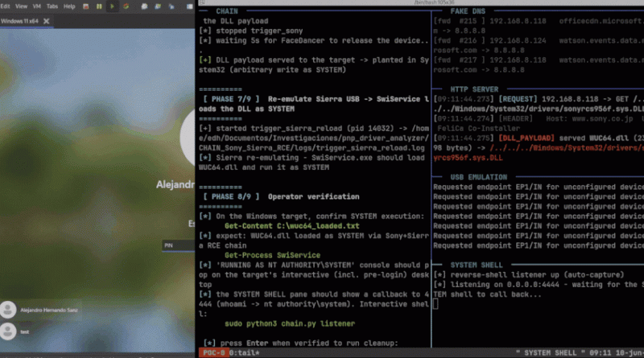Click the rightmost VMware toolbar view icon

pos(189,6)
